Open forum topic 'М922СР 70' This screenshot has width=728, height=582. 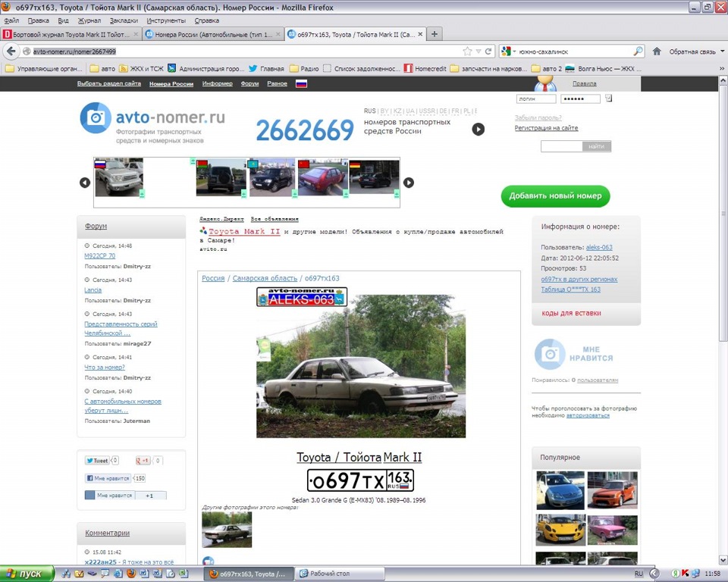100,255
